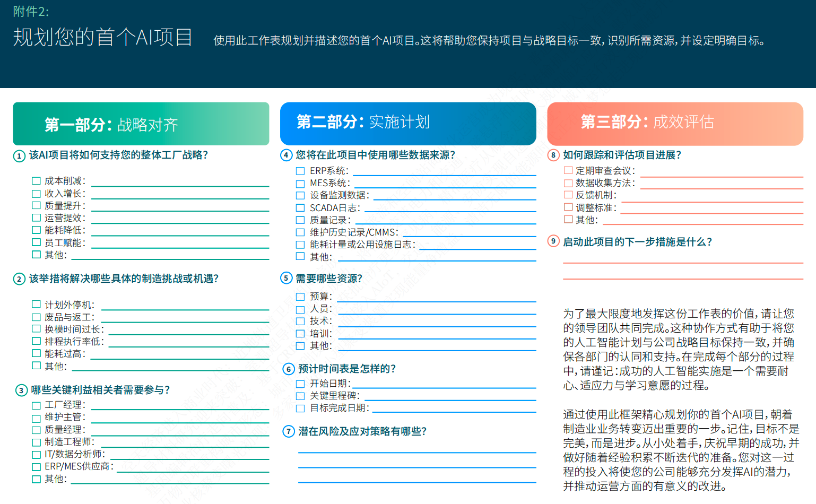Select the 反馈机制 checkbox

[x=568, y=195]
